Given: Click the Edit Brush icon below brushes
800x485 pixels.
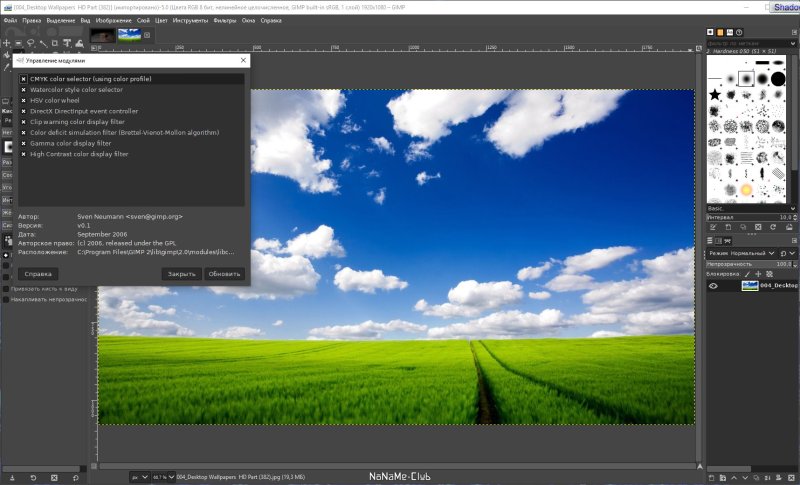Looking at the screenshot, I should (713, 227).
